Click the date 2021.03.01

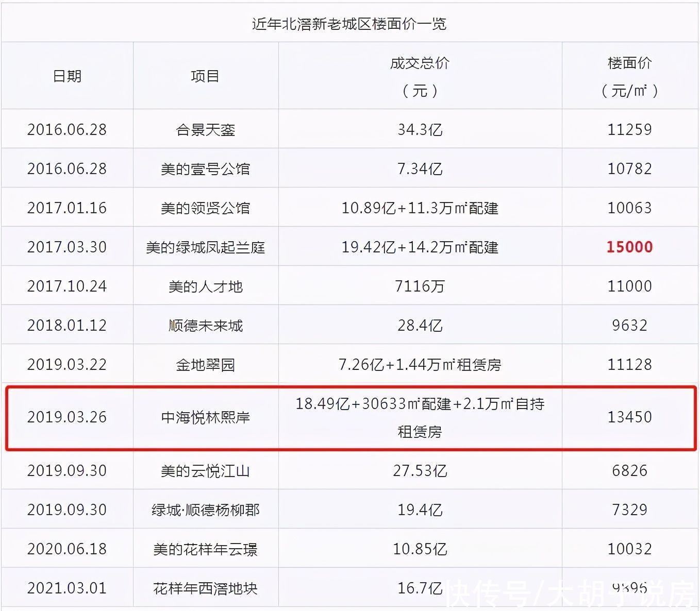(67, 588)
